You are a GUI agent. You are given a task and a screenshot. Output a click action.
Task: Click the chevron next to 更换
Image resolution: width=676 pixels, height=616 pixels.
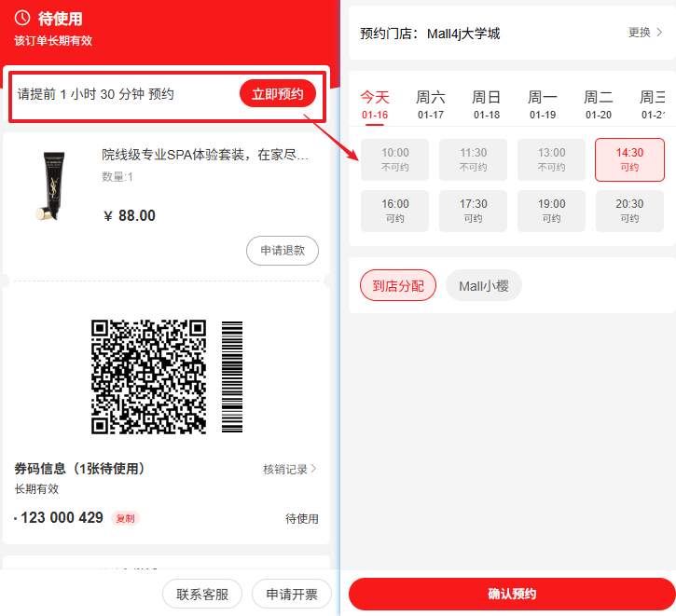659,33
